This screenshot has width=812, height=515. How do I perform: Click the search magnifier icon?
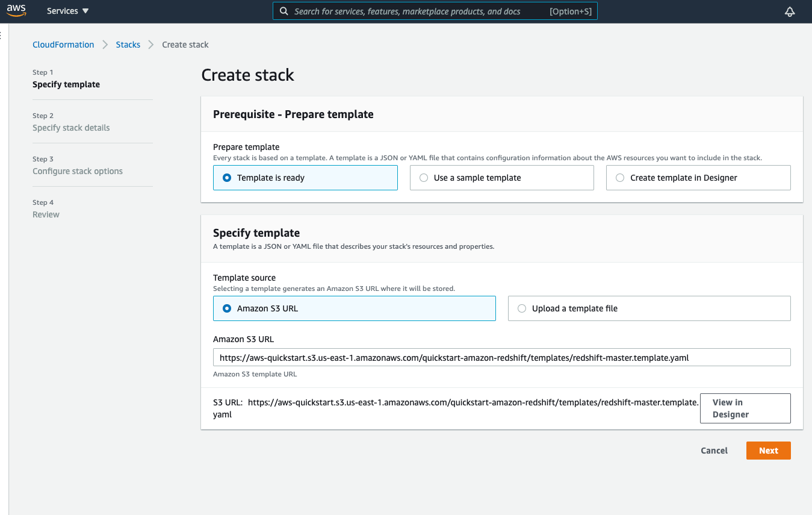[284, 11]
